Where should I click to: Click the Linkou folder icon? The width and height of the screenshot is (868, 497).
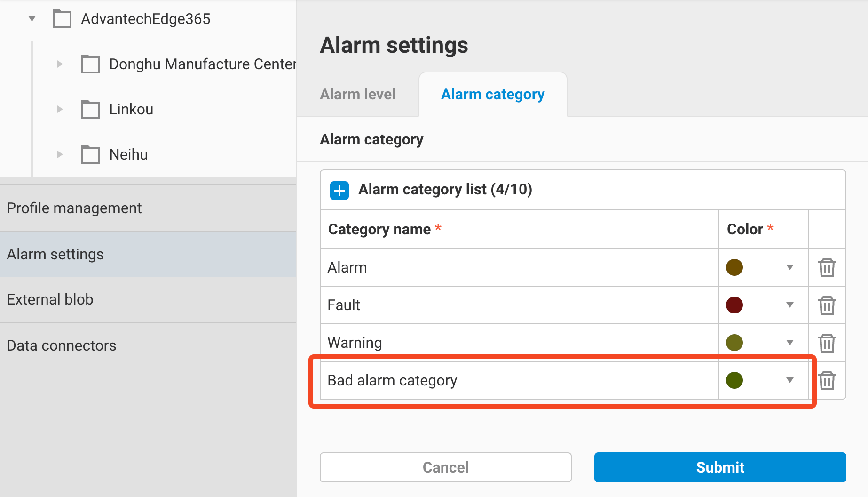click(x=90, y=109)
